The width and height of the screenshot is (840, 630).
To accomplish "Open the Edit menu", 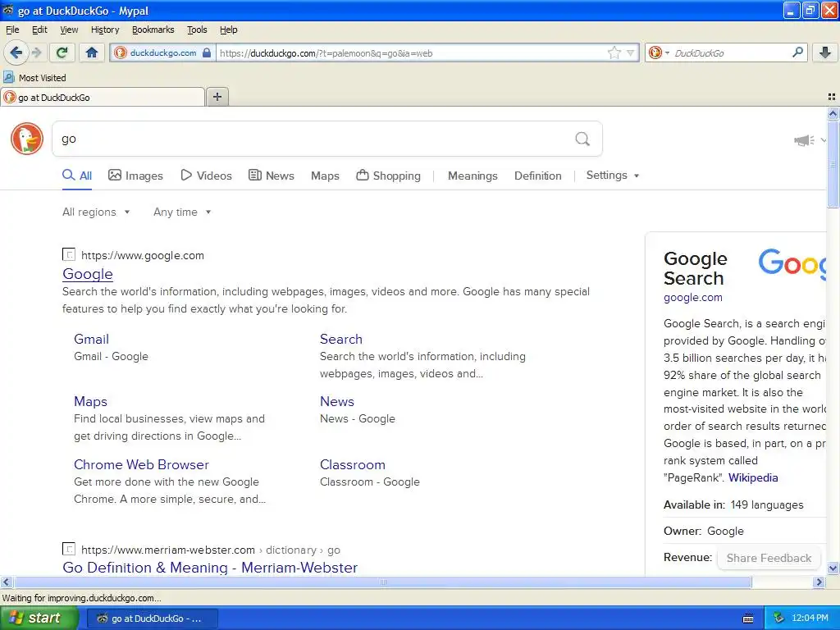I will click(x=39, y=30).
